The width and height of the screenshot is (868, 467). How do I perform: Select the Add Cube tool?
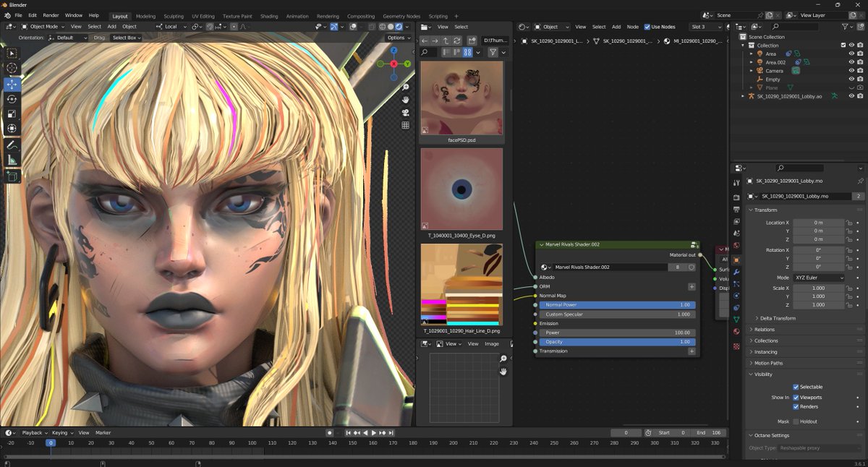click(x=12, y=176)
